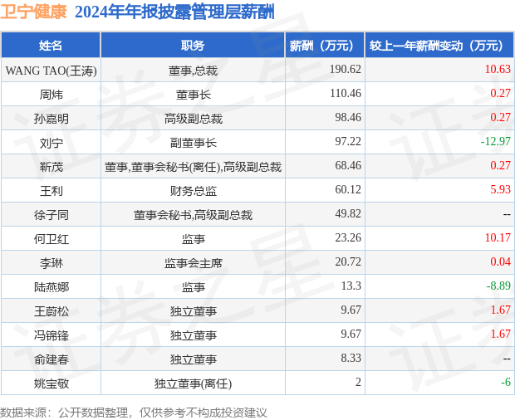Click the 董事会秘书,高级副总裁 cell

[x=193, y=215]
